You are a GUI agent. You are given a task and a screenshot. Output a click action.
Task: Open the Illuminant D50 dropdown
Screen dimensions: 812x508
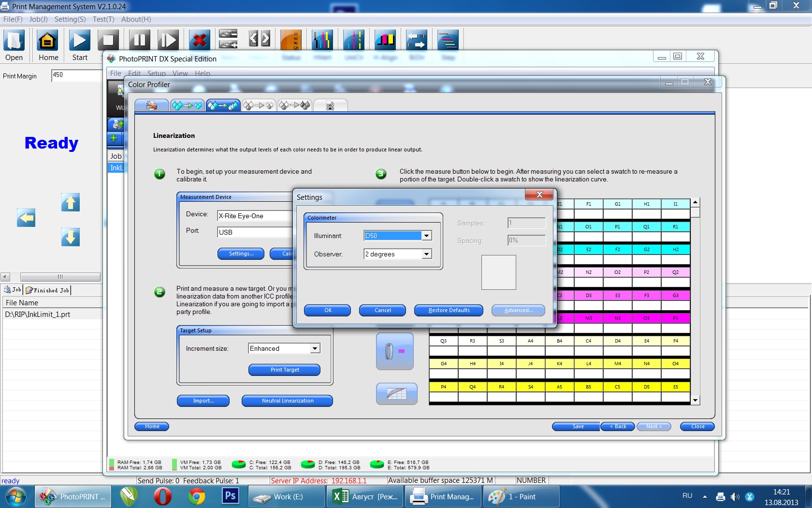426,236
